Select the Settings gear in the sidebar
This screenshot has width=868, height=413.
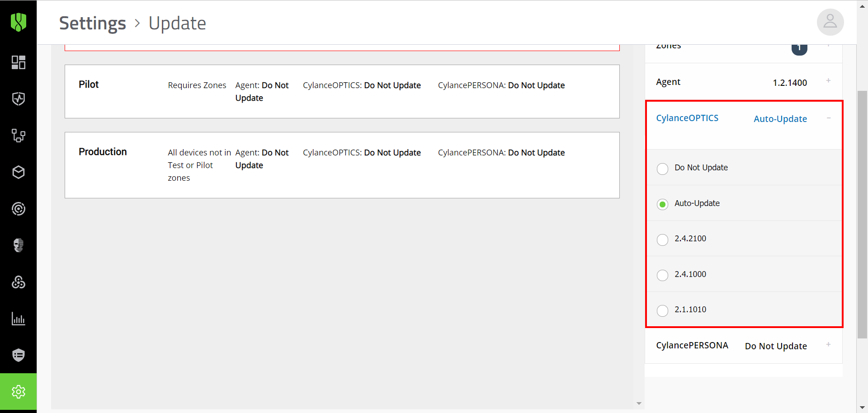click(x=19, y=392)
